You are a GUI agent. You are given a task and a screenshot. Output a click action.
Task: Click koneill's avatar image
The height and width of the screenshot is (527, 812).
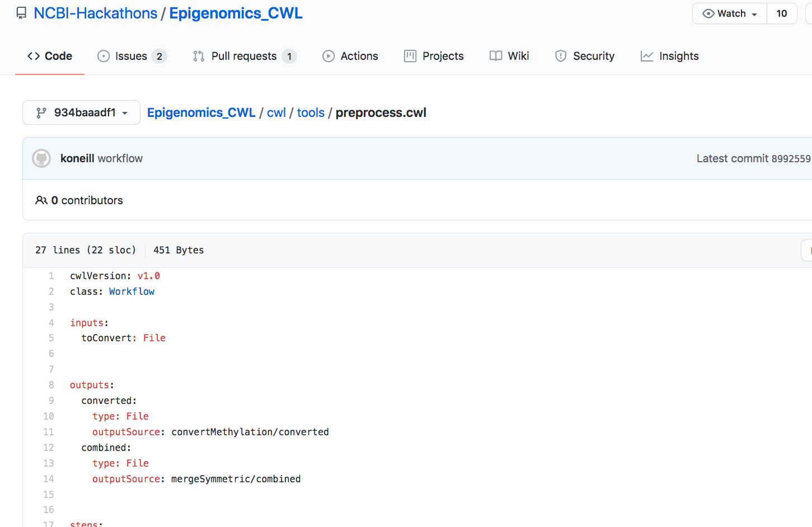(41, 158)
